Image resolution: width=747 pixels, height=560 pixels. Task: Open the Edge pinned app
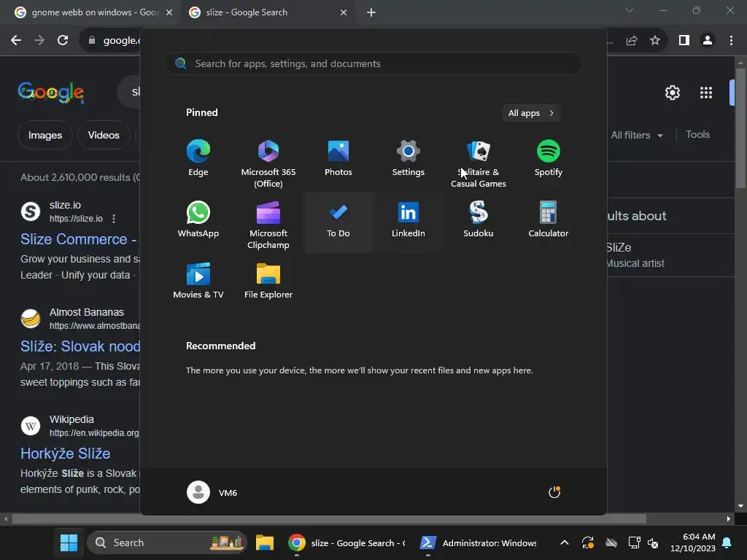pyautogui.click(x=198, y=158)
